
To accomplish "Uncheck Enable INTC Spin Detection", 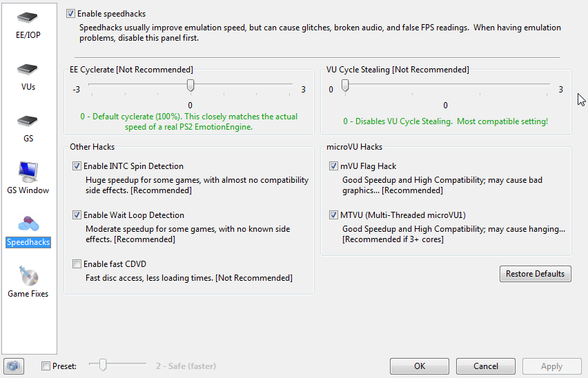I will click(77, 166).
